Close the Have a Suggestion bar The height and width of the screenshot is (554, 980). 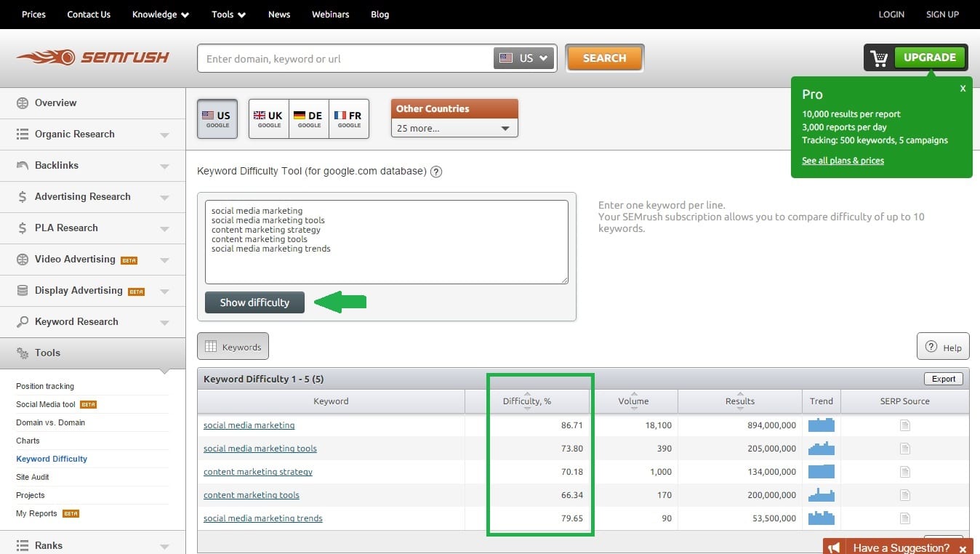pos(963,548)
